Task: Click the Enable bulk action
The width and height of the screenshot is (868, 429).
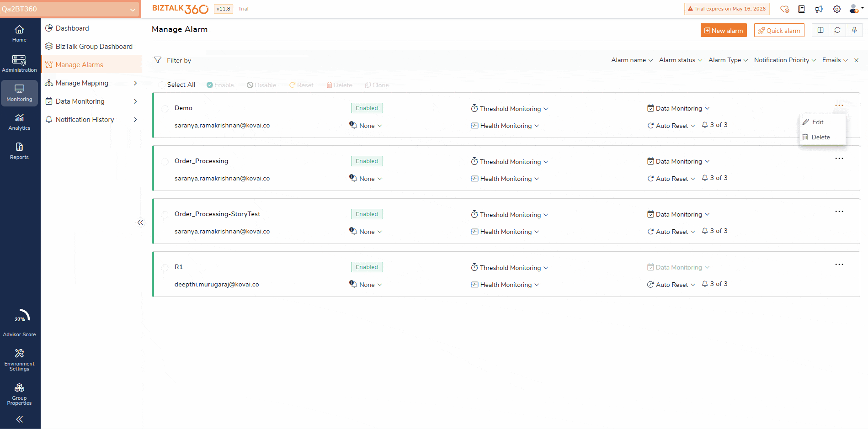Action: coord(220,85)
